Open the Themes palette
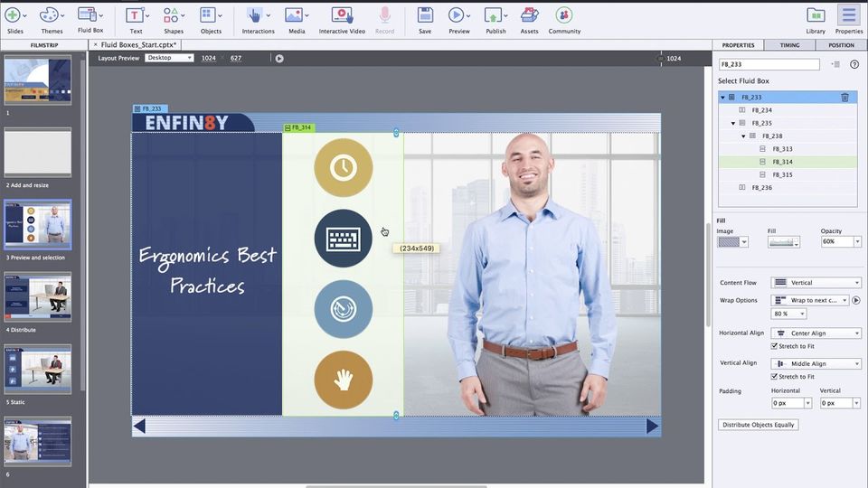The height and width of the screenshot is (488, 868). point(52,20)
